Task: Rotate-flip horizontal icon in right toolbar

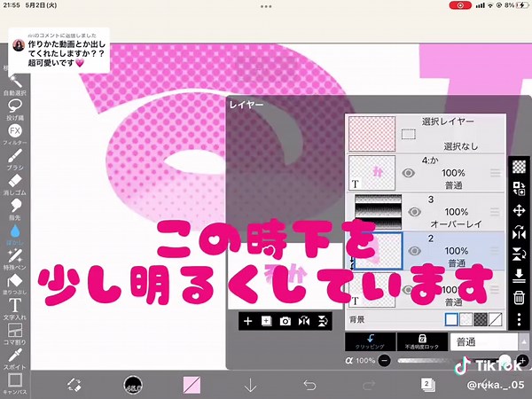Action: [x=519, y=232]
